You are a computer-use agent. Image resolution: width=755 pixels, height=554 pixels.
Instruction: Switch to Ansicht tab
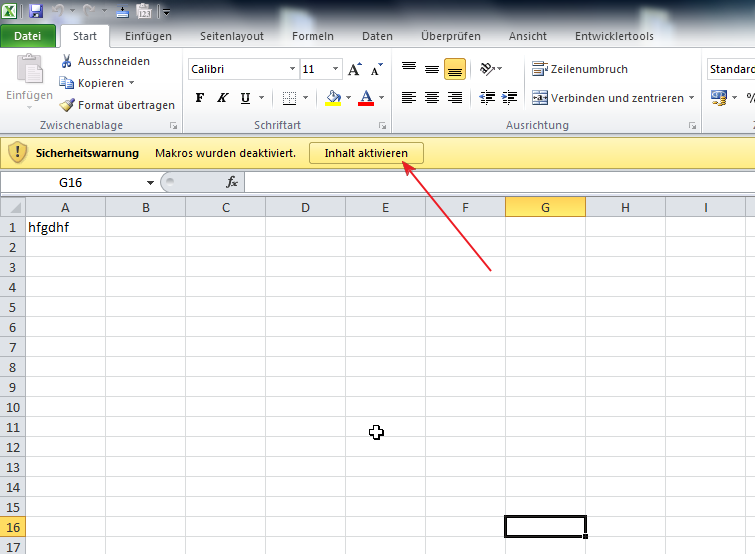(527, 36)
